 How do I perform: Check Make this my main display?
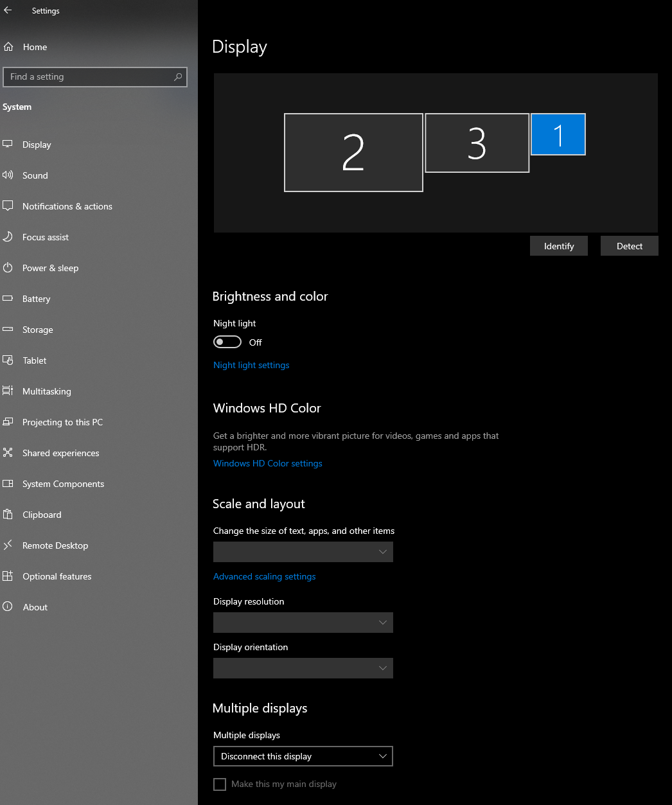(220, 784)
